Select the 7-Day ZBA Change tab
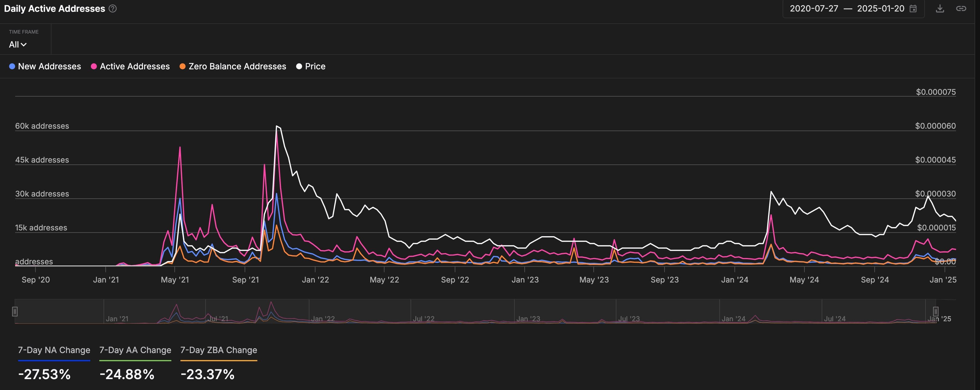 [218, 350]
